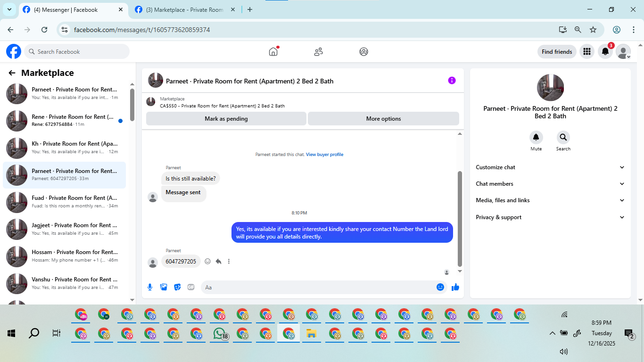The image size is (644, 362).
Task: Open View buyer profile link
Action: coord(324,155)
